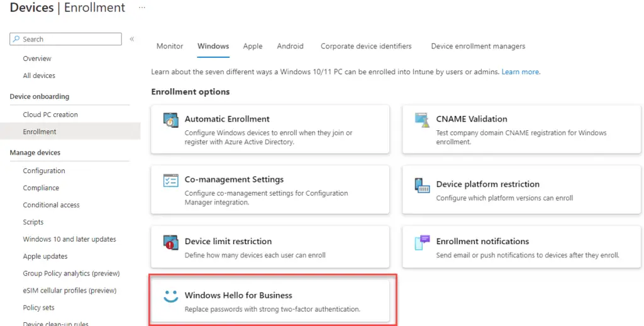644x326 pixels.
Task: Follow the Learn more link
Action: point(520,72)
